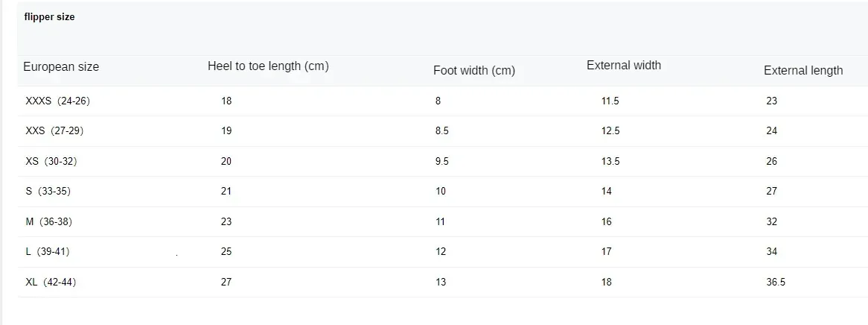
Task: Click external length value 32 in M row
Action: pos(772,222)
